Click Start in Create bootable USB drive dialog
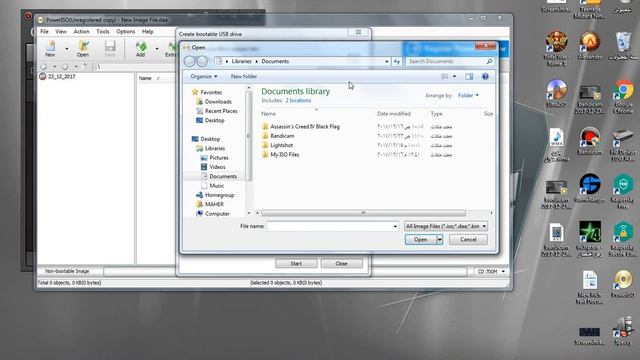The image size is (640, 360). pos(296,264)
